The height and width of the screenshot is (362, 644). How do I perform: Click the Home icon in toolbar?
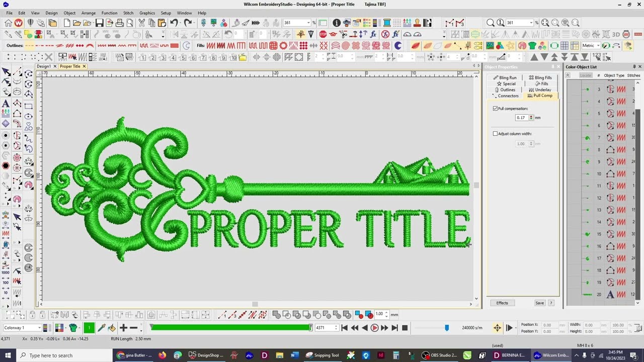point(8,23)
